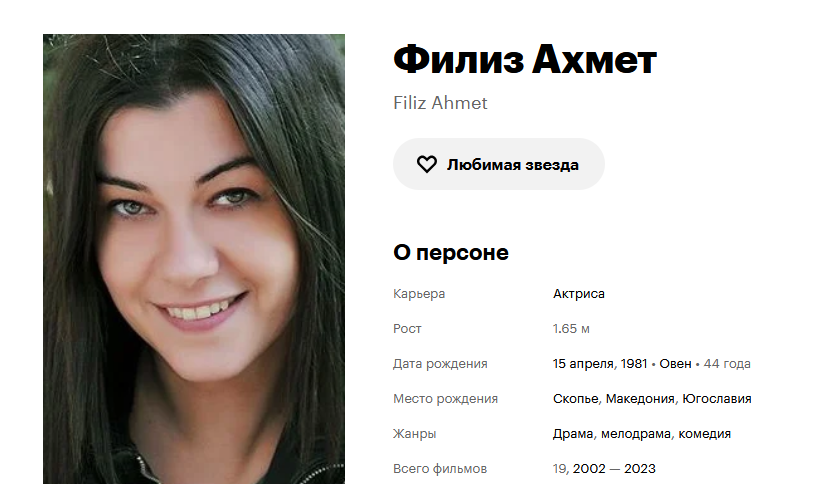The height and width of the screenshot is (498, 839).
Task: Open the Актриса career link
Action: pos(578,294)
